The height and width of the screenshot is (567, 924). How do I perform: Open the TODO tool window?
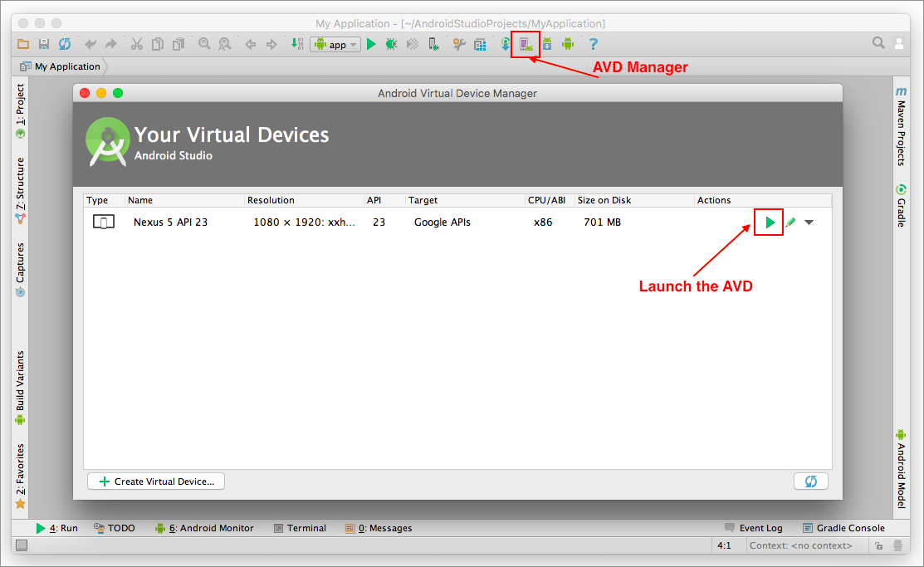pyautogui.click(x=115, y=528)
